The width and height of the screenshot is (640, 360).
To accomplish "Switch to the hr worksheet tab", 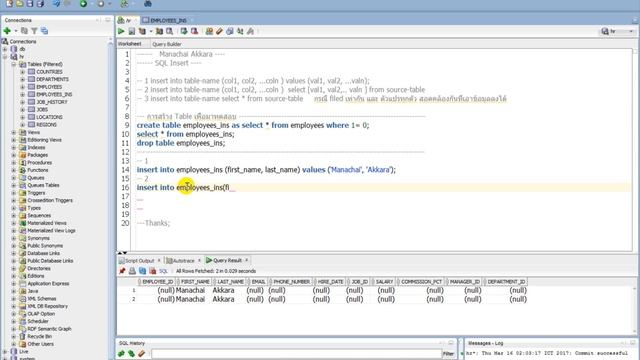I will (x=127, y=20).
